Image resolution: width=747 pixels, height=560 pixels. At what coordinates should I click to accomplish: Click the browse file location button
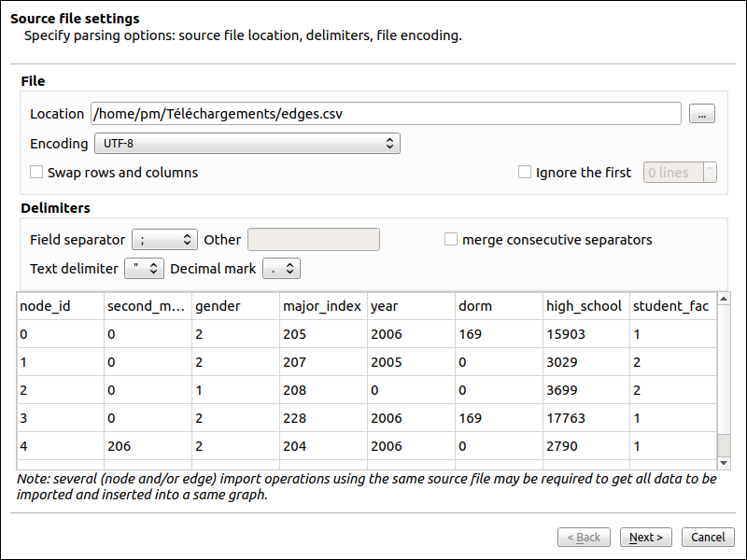click(x=702, y=114)
